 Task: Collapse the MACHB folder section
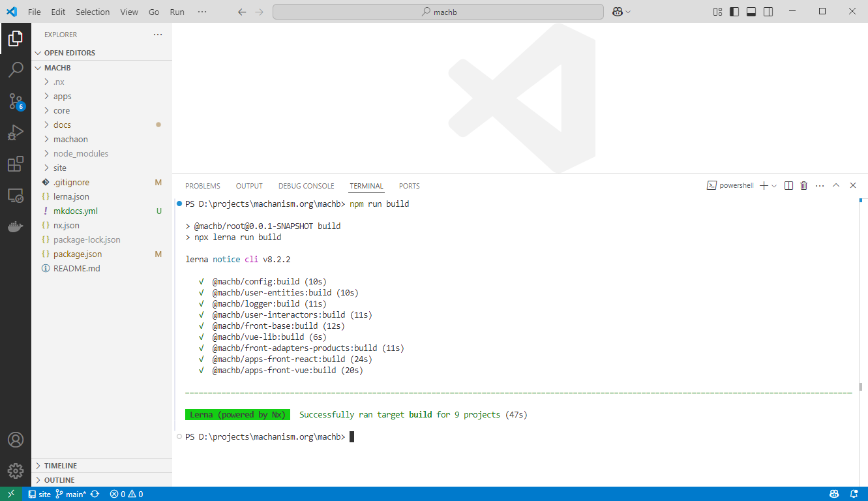coord(102,68)
